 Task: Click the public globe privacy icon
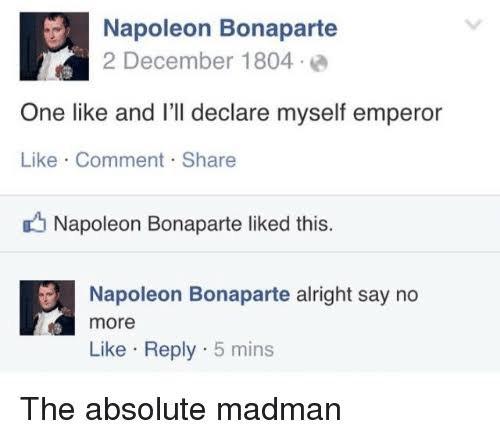319,63
